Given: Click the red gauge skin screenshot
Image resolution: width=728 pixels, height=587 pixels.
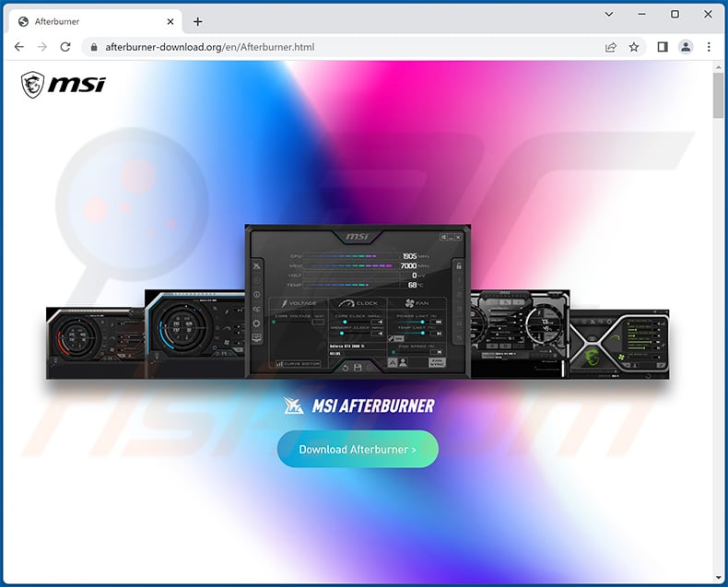Looking at the screenshot, I should pos(95,343).
